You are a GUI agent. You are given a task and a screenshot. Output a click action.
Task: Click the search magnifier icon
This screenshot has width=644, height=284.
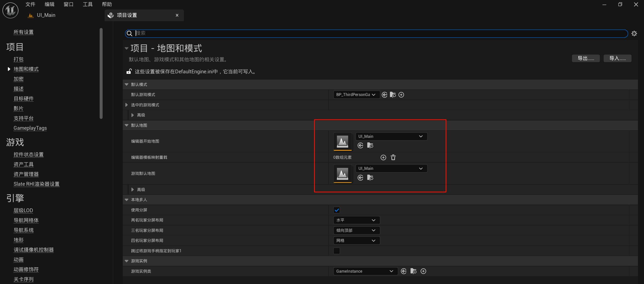[x=129, y=34]
